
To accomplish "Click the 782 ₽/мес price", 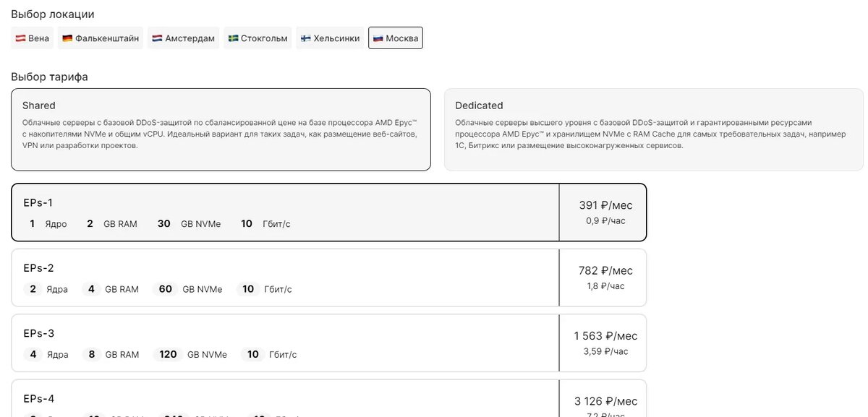I will pyautogui.click(x=605, y=270).
